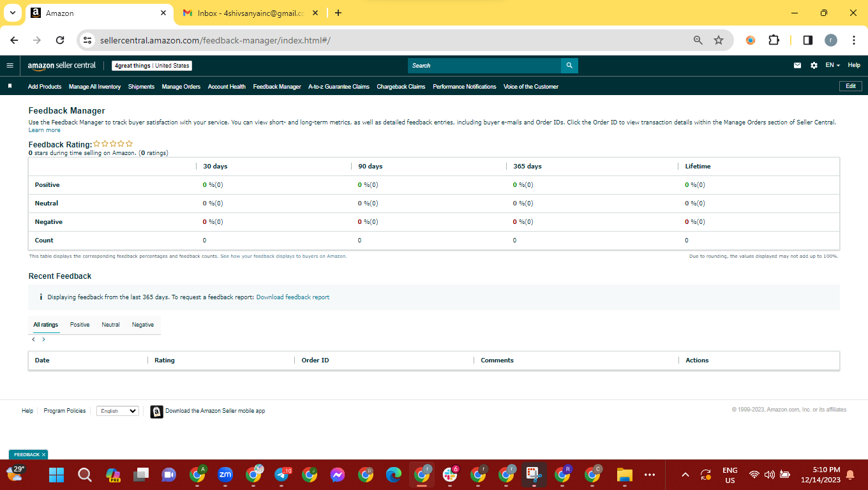The width and height of the screenshot is (868, 490).
Task: Click the Download feedback report link
Action: coord(293,297)
